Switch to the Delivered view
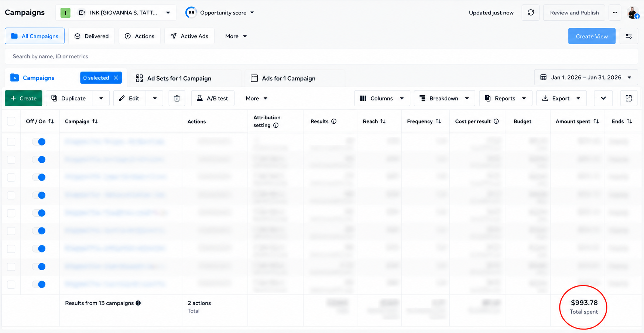The width and height of the screenshot is (644, 333). pyautogui.click(x=92, y=36)
